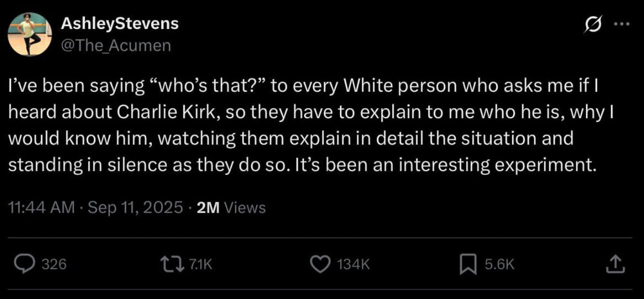
Task: Click the AshleyStevens display name
Action: [x=120, y=24]
